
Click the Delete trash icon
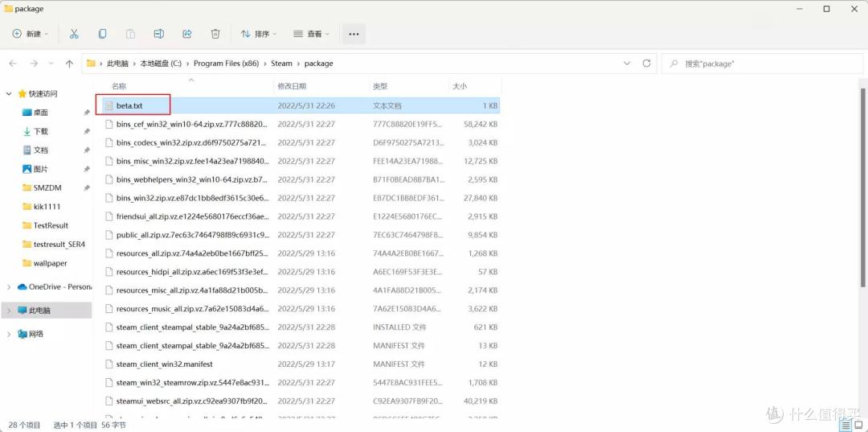click(215, 34)
